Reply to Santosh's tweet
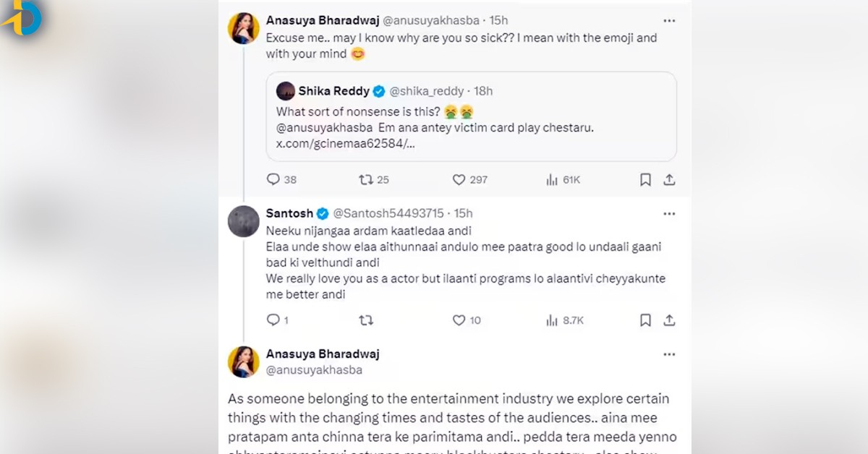 tap(273, 320)
